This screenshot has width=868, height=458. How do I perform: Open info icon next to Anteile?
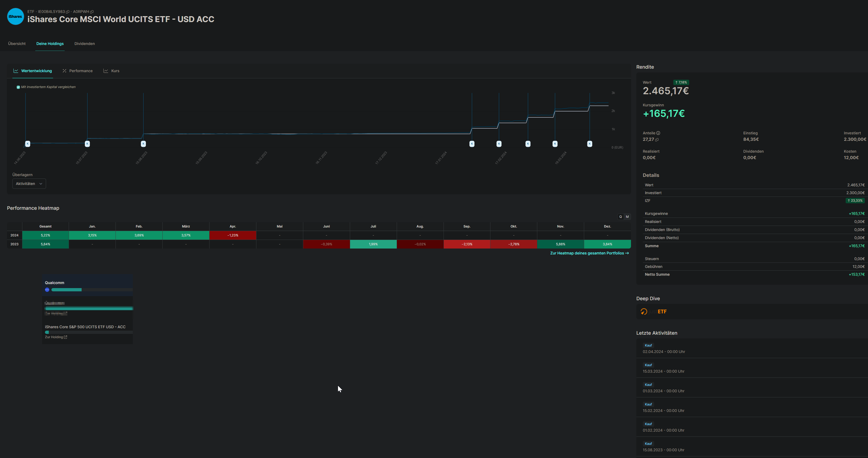(658, 133)
